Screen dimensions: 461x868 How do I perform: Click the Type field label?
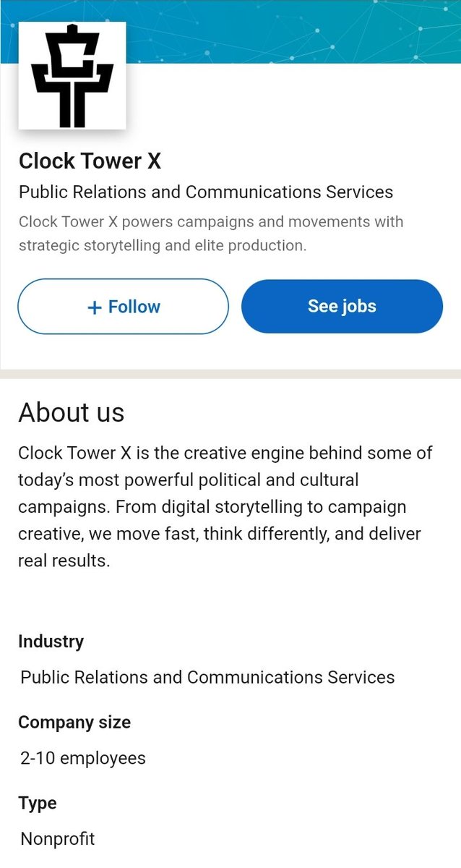(x=38, y=804)
